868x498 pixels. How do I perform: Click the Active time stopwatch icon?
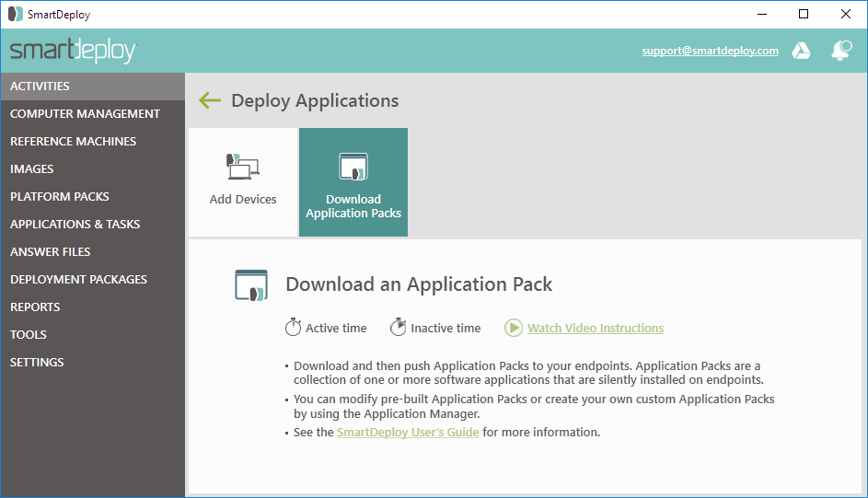(x=293, y=328)
